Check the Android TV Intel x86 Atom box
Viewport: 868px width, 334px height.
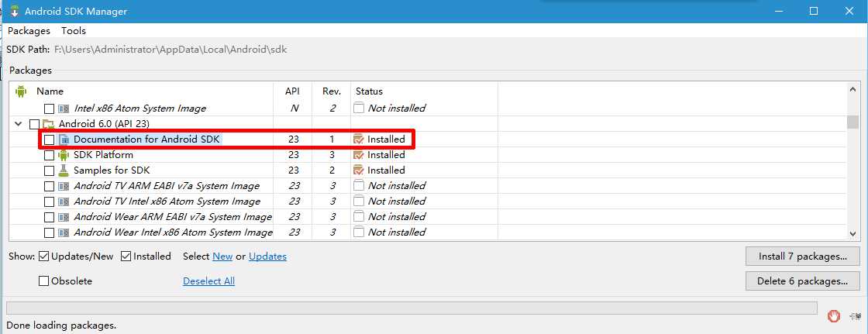(x=50, y=201)
